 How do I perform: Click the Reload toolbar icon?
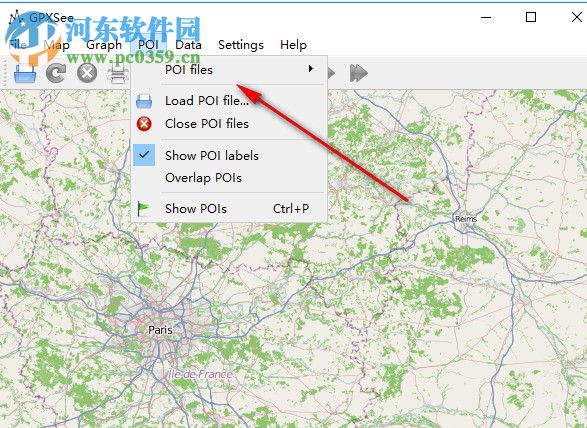56,73
